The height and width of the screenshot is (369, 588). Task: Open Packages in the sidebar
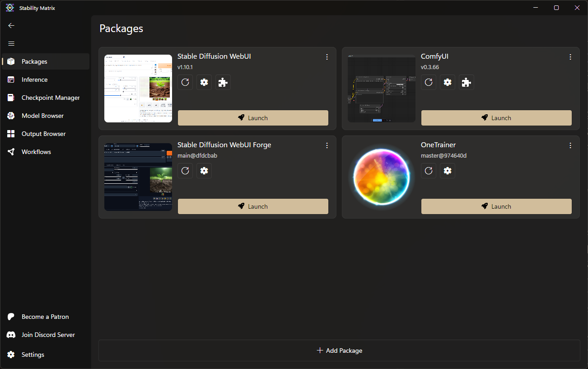tap(46, 61)
